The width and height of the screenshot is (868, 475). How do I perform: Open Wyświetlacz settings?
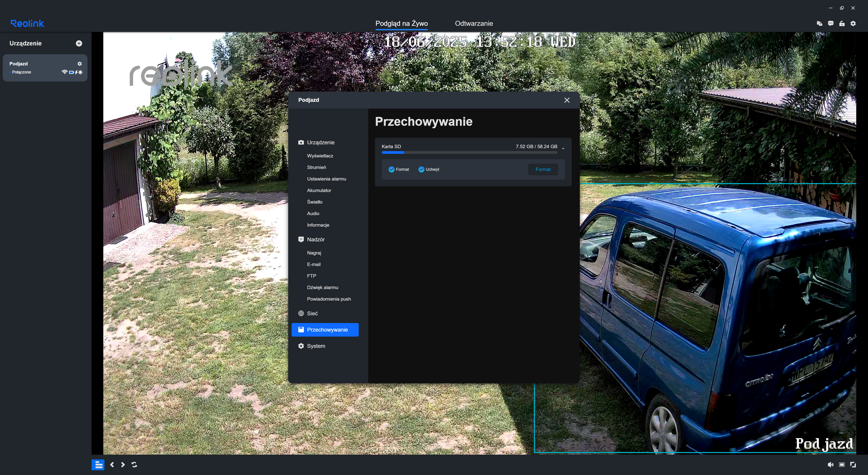pyautogui.click(x=320, y=156)
